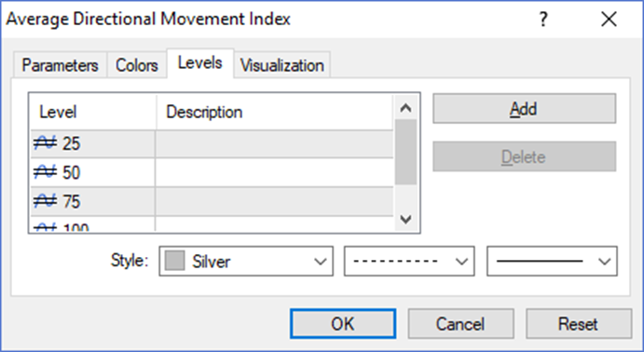Go to the Visualization tab

[282, 65]
